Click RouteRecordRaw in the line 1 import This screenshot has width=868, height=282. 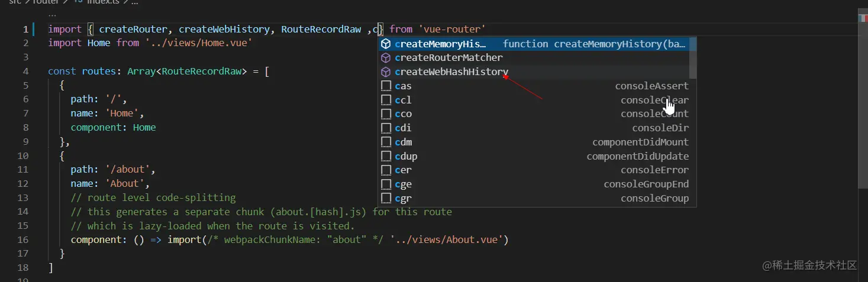tap(321, 30)
